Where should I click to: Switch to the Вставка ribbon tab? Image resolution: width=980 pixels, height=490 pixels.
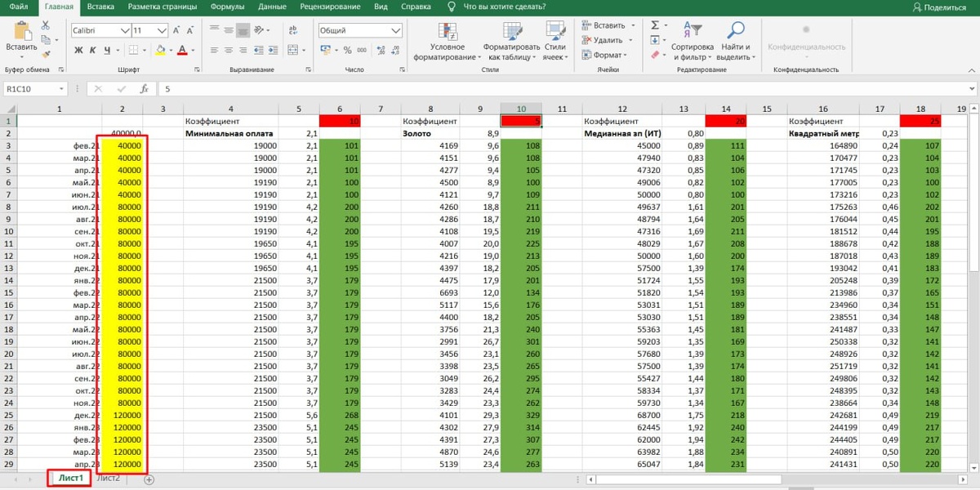click(100, 7)
